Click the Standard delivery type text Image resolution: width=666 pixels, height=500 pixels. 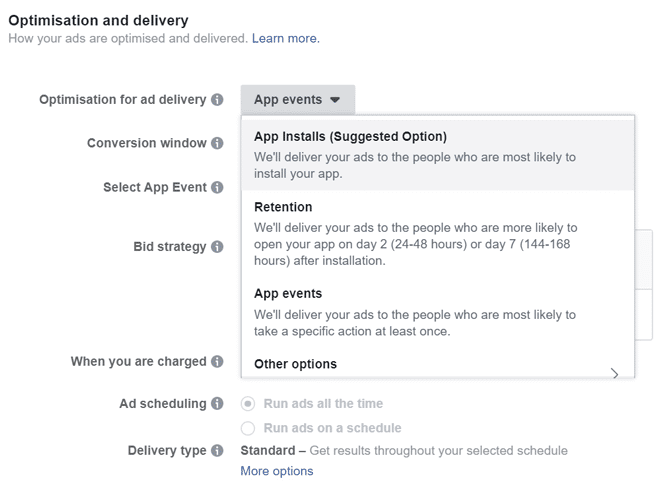coord(267,451)
